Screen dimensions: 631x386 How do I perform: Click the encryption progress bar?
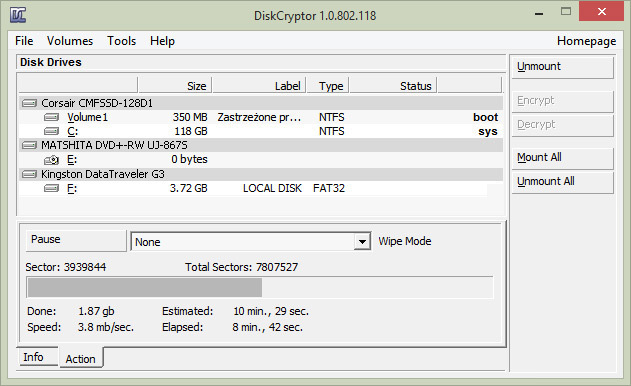(x=260, y=287)
